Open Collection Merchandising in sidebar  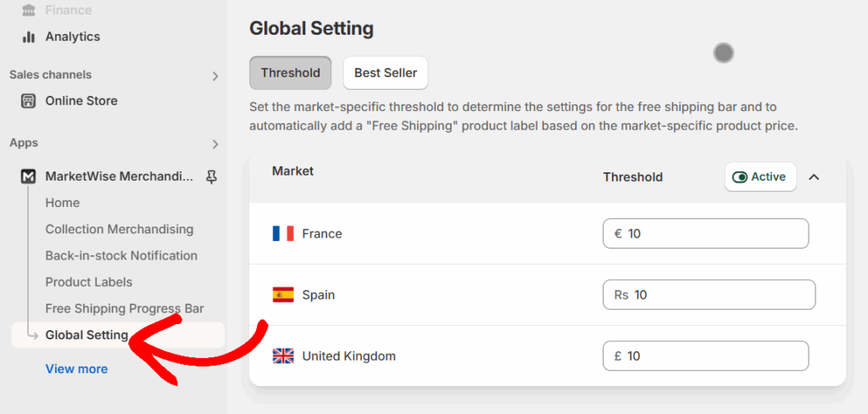click(120, 230)
